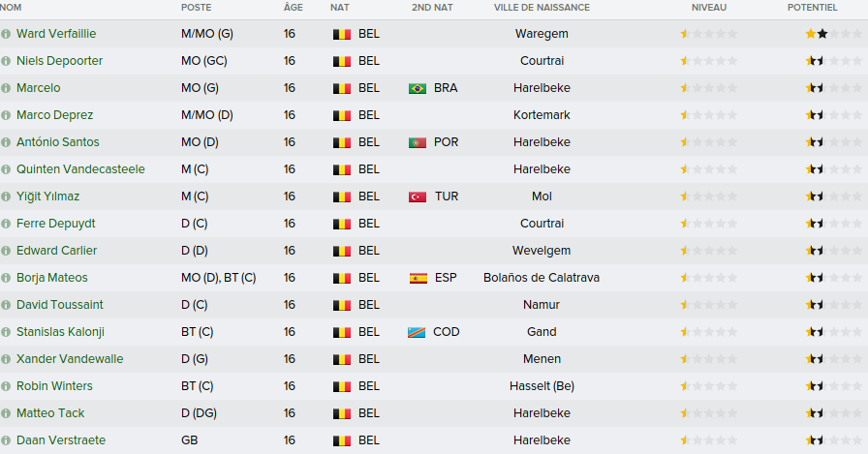This screenshot has height=454, width=868.
Task: Click Spain flag in Borja Mateos row
Action: pyautogui.click(x=418, y=278)
